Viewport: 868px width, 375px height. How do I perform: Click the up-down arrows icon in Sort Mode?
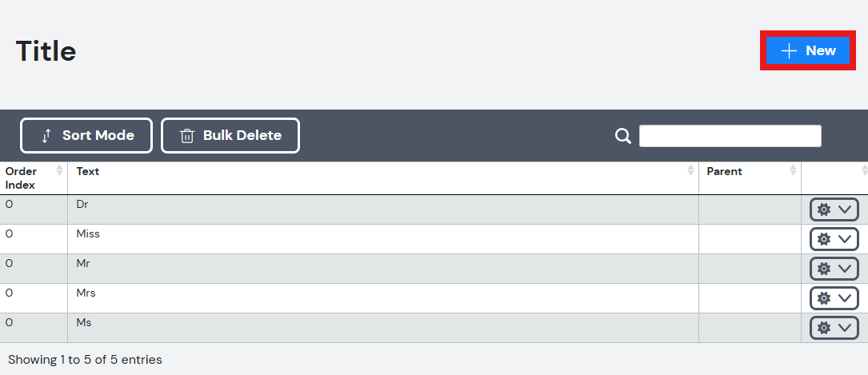pyautogui.click(x=46, y=135)
